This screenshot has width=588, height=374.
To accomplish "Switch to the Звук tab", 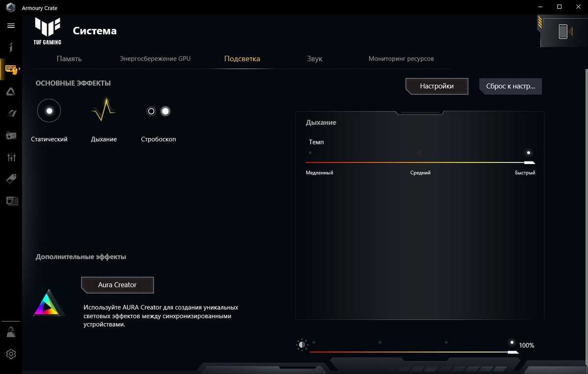I will [315, 59].
